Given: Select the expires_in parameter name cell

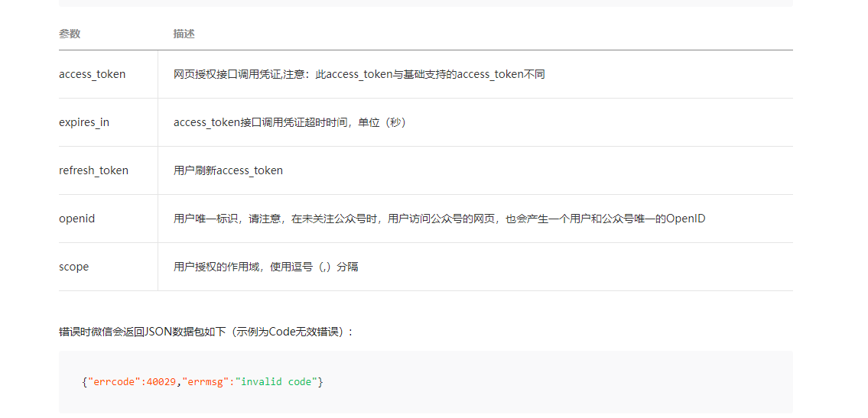Looking at the screenshot, I should pos(84,122).
